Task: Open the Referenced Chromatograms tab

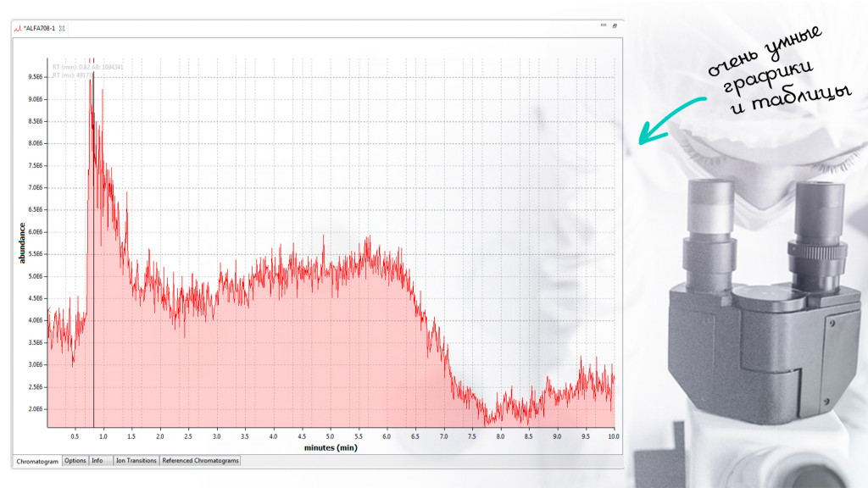Action: (201, 461)
